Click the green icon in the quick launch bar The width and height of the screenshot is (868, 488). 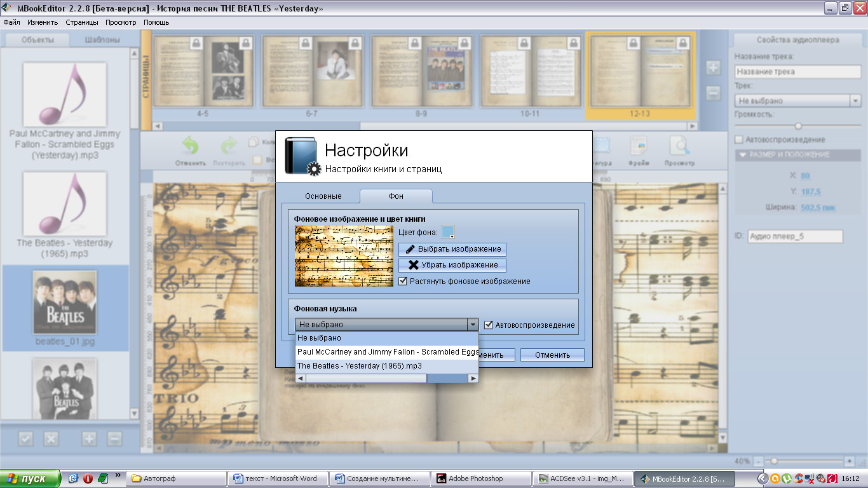[103, 478]
